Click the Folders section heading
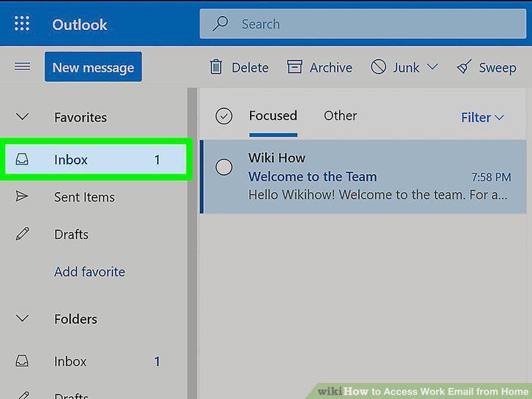The image size is (532, 399). (76, 319)
